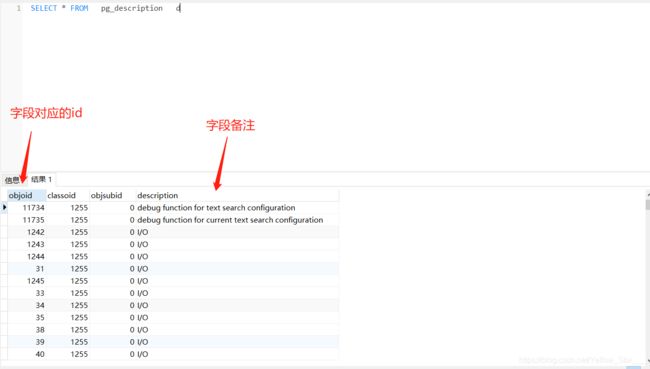
Task: Select objoid cell 40
Action: (x=26, y=354)
